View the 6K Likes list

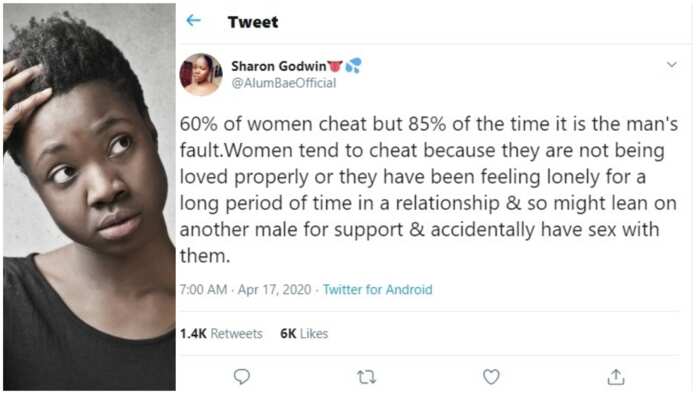tap(304, 333)
